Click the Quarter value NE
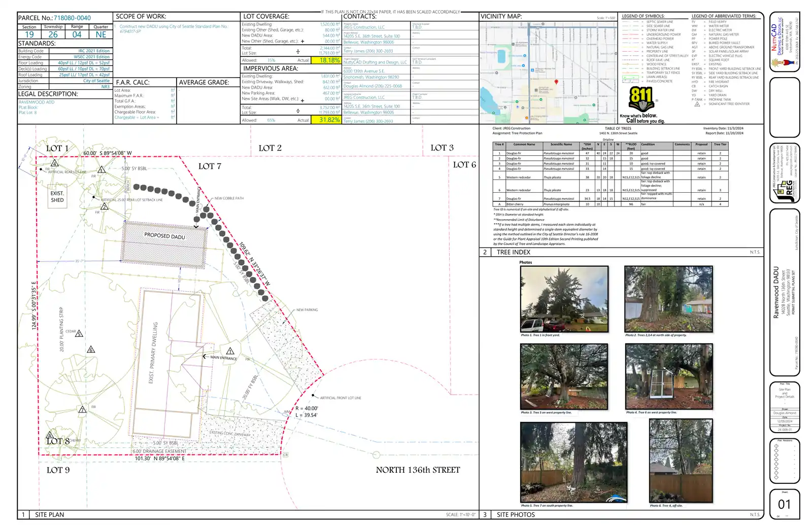 tap(101, 34)
